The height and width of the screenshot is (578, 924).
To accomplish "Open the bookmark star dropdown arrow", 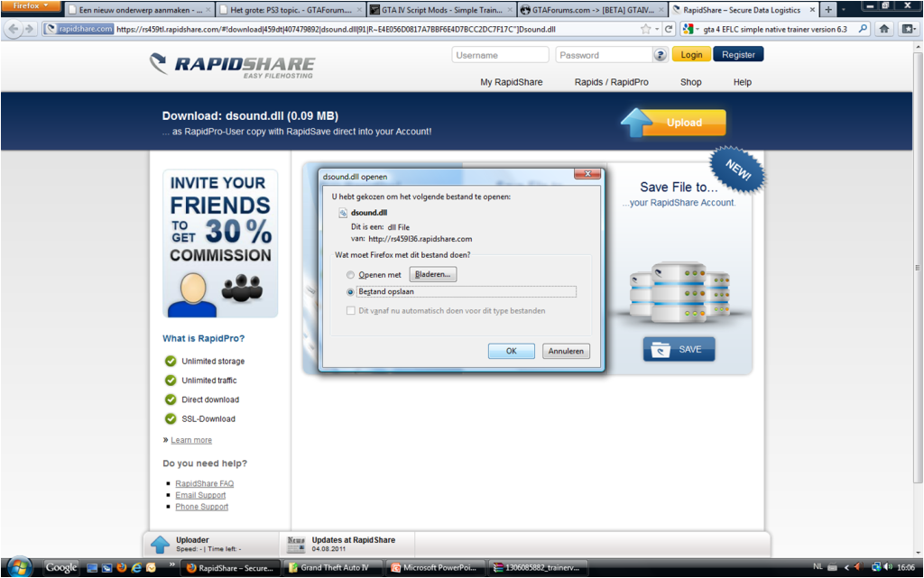I will coord(657,29).
